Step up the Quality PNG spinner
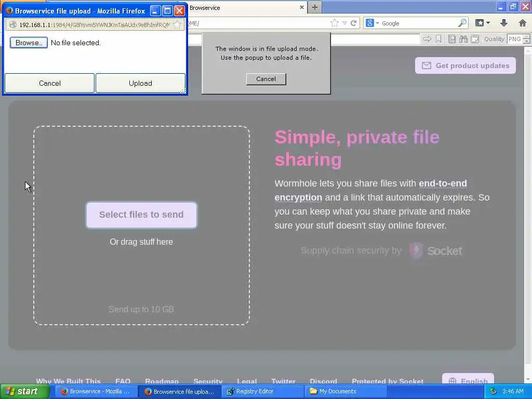 pyautogui.click(x=526, y=37)
